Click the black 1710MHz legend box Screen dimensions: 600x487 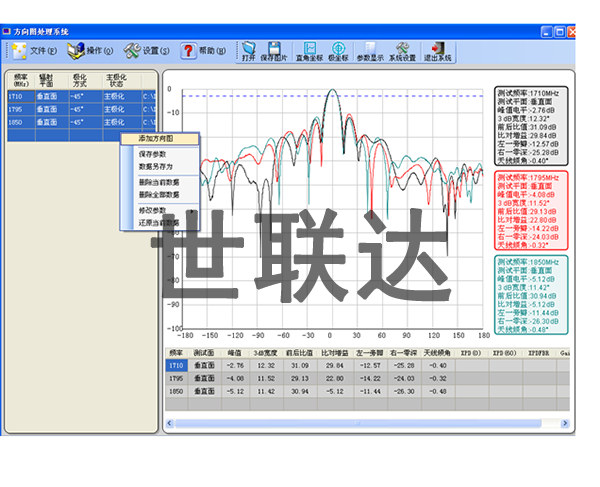(x=531, y=127)
